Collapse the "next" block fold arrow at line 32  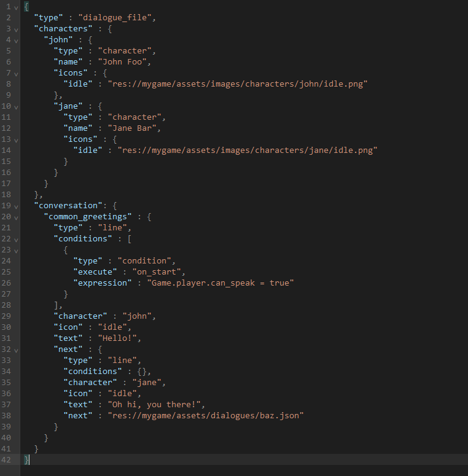16,350
